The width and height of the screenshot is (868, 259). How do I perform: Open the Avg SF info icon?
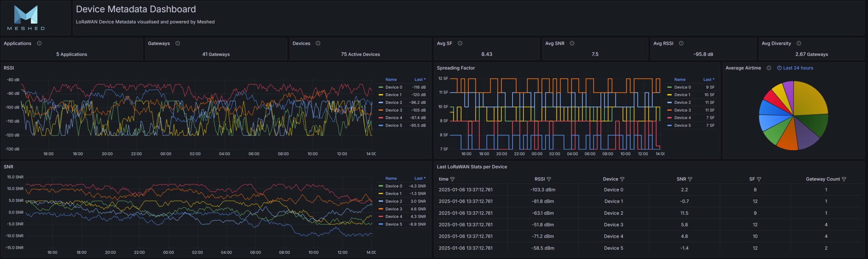pyautogui.click(x=460, y=43)
